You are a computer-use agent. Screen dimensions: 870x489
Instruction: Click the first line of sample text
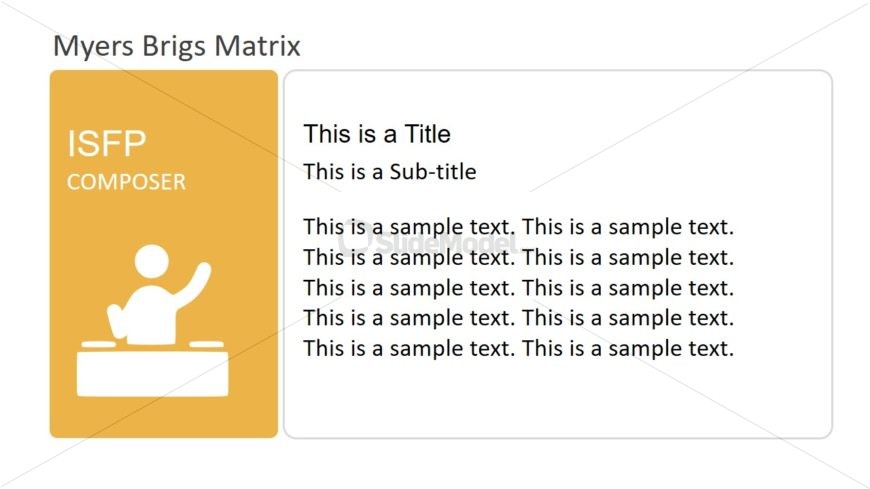pos(518,226)
